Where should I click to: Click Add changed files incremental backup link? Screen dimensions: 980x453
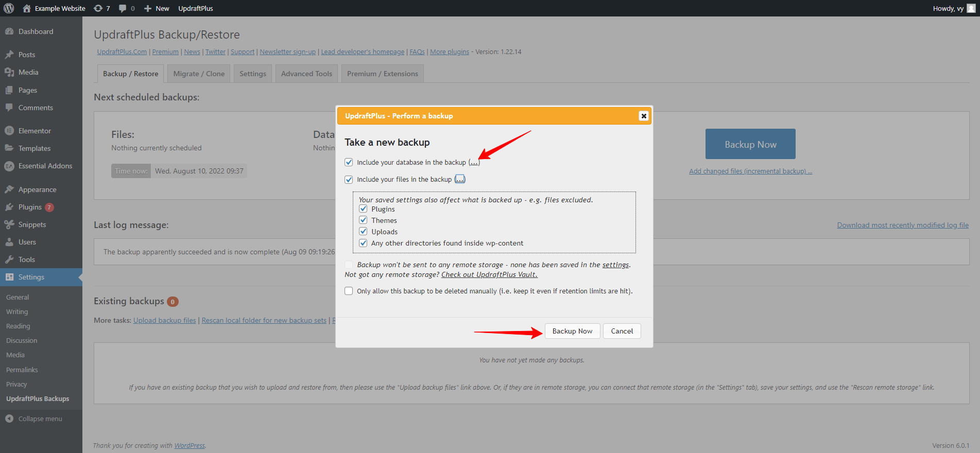point(750,171)
